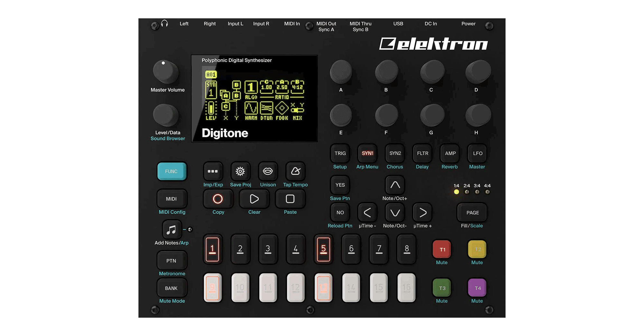Toggle the purple T4 track button
This screenshot has width=644, height=336.
pos(477,288)
